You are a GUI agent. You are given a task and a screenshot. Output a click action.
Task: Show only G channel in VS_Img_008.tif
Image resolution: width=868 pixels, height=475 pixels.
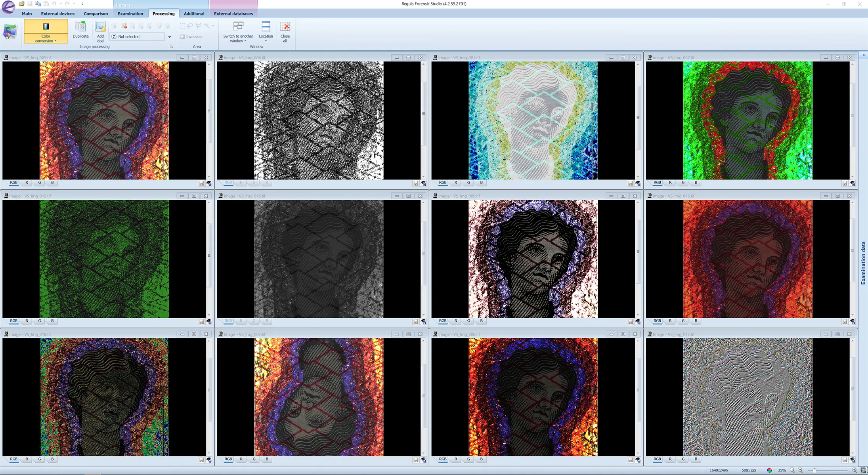click(468, 459)
